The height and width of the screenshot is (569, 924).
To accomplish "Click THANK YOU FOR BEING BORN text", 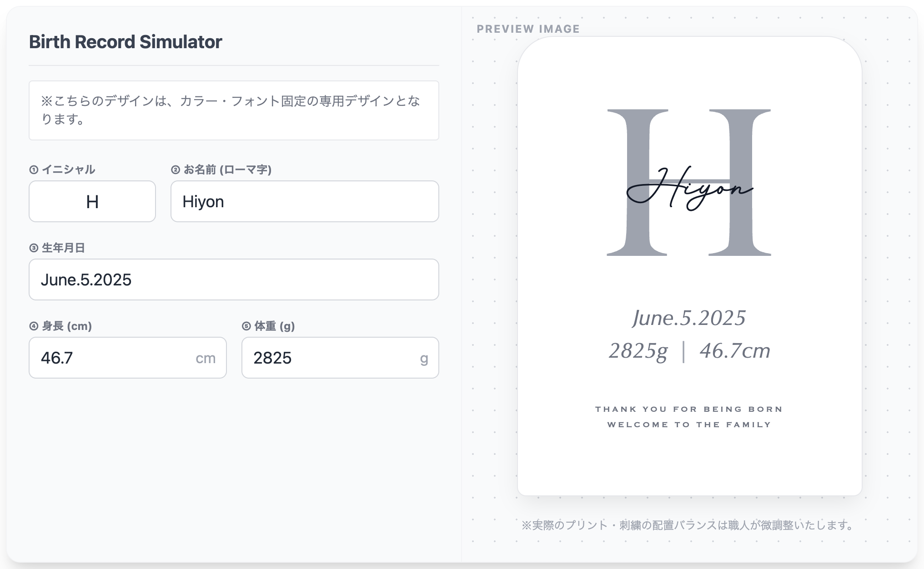I will [689, 409].
